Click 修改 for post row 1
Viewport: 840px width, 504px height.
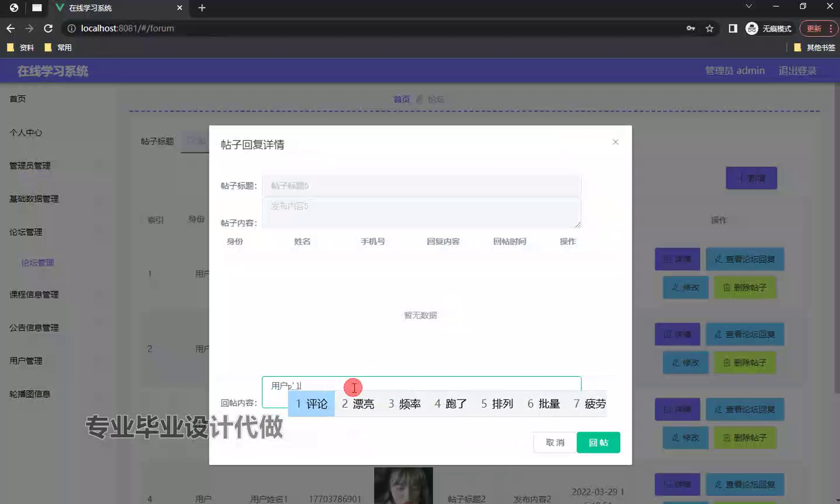pos(685,288)
